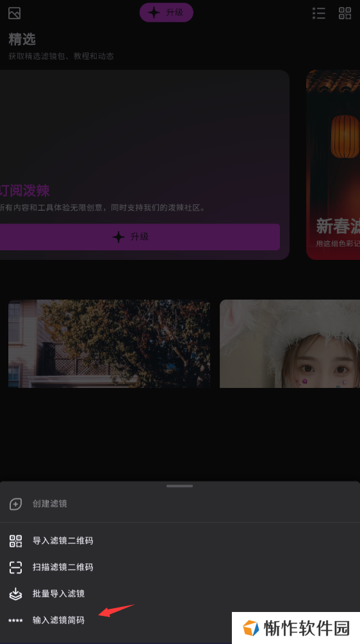This screenshot has height=644, width=360.
Task: Open the 新春滤镜 lantern card
Action: point(333,165)
